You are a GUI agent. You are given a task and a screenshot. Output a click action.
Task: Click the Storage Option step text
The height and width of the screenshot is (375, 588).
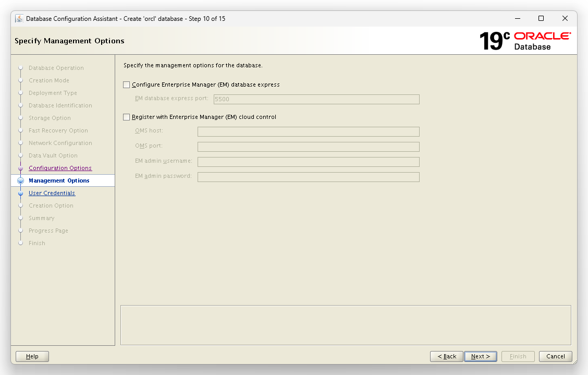coord(50,118)
